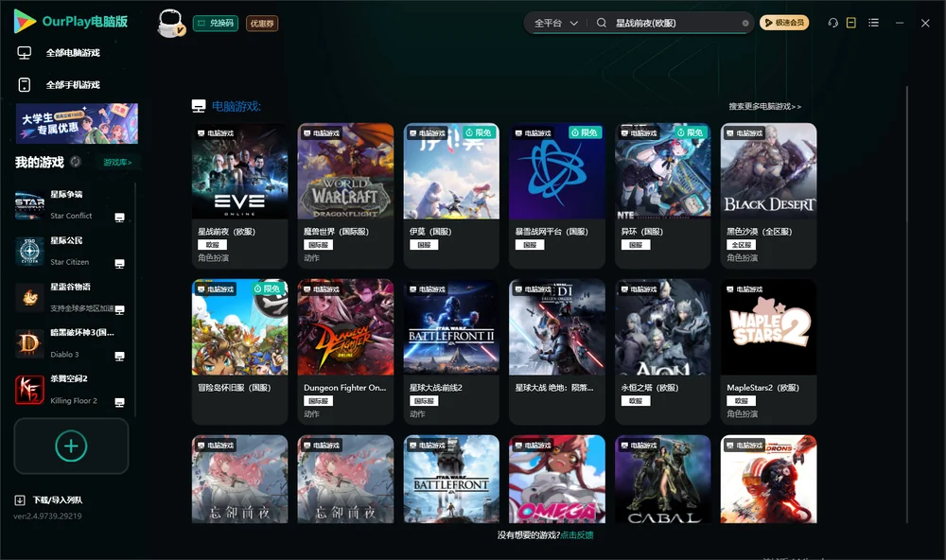Click the 电脑游戏 tag on EVE Online card

216,133
